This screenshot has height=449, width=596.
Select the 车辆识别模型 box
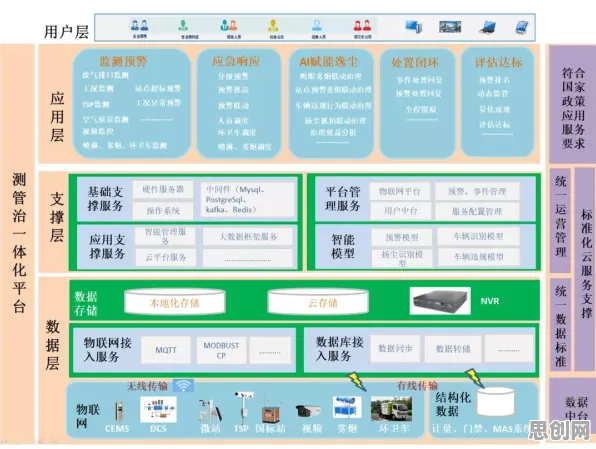click(479, 236)
